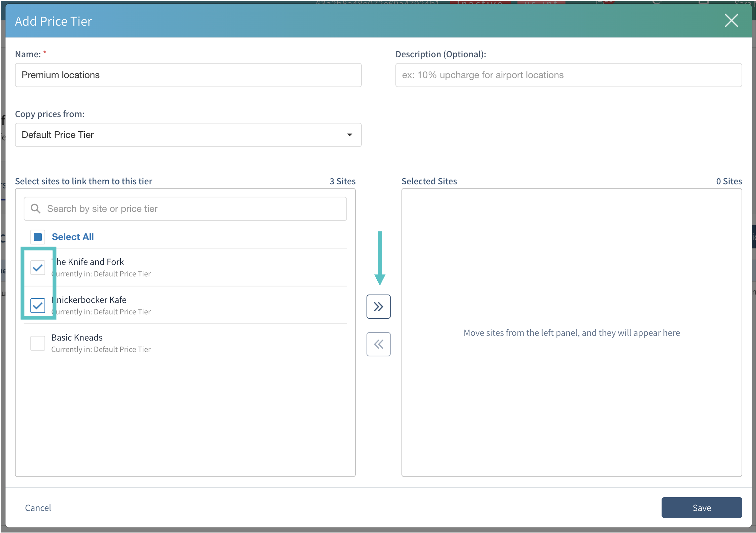Focus the Description optional text field
The height and width of the screenshot is (533, 756).
pyautogui.click(x=568, y=75)
